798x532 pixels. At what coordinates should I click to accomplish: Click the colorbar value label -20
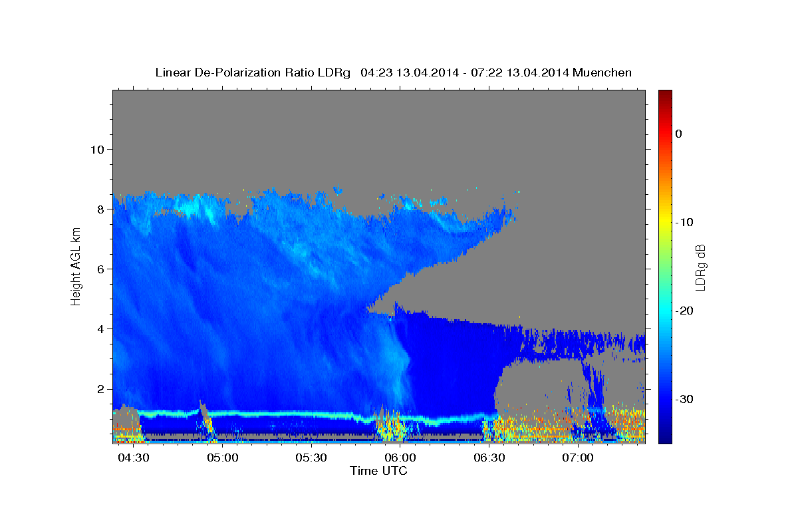click(684, 311)
